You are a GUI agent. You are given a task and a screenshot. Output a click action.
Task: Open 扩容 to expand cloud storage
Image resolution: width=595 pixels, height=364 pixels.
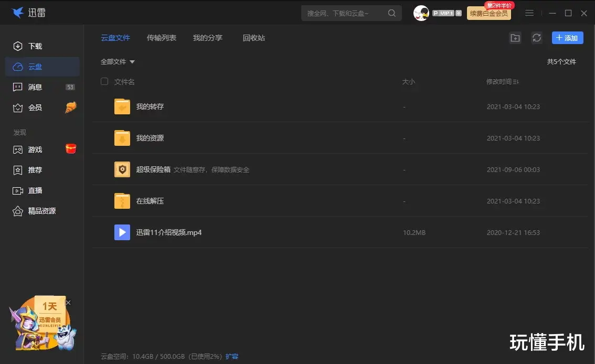click(231, 356)
